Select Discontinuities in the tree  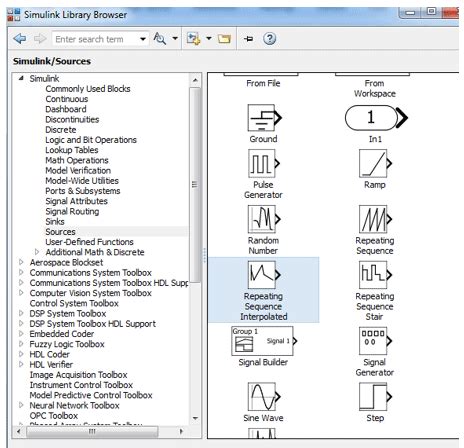coord(72,119)
